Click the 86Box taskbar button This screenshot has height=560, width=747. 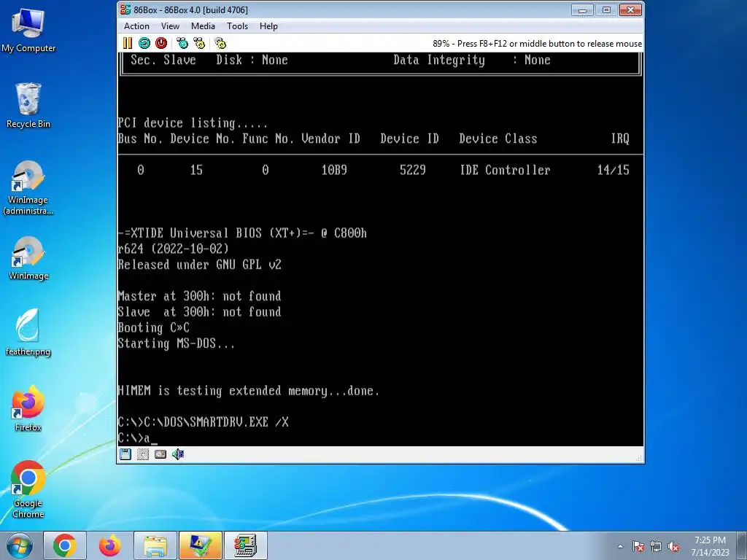pos(246,545)
